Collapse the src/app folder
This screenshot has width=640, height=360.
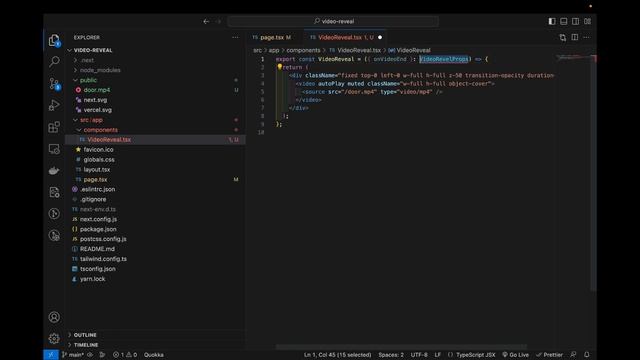point(91,120)
